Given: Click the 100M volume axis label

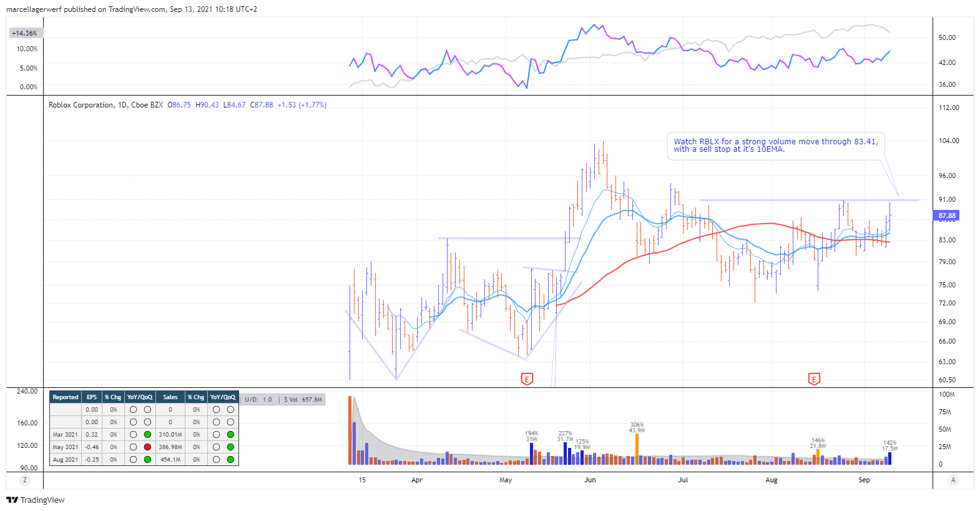Looking at the screenshot, I should pos(946,394).
